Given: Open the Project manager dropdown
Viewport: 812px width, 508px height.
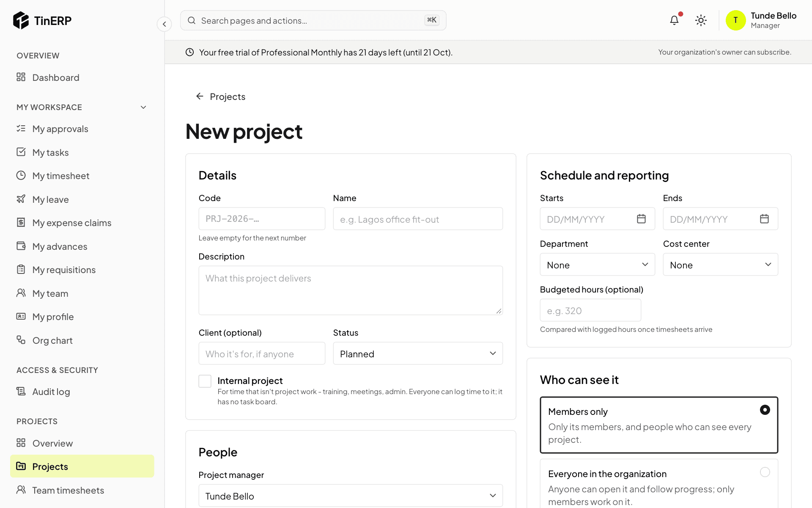Looking at the screenshot, I should (x=351, y=496).
